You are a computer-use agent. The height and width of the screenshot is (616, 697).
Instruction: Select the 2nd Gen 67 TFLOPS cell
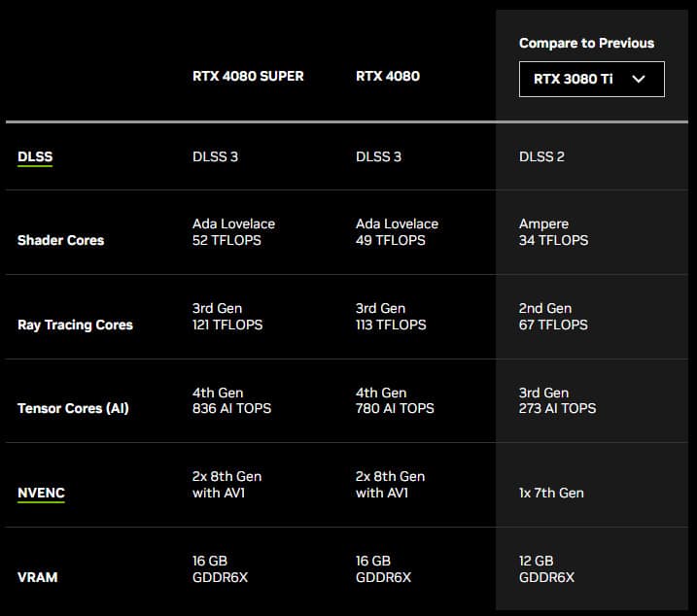(553, 316)
